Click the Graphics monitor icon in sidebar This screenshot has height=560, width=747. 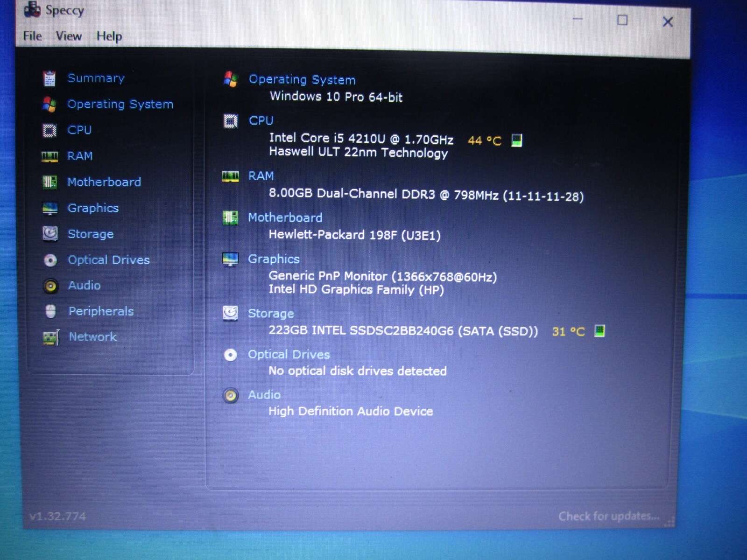coord(50,208)
